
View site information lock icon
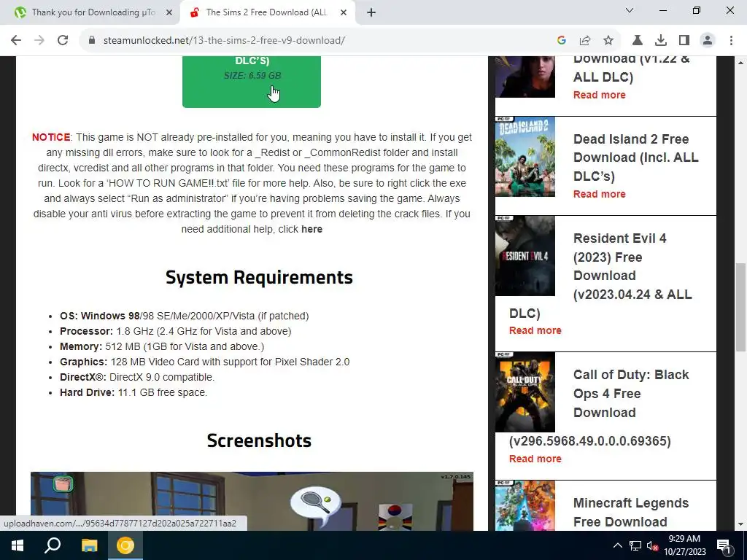pyautogui.click(x=92, y=41)
